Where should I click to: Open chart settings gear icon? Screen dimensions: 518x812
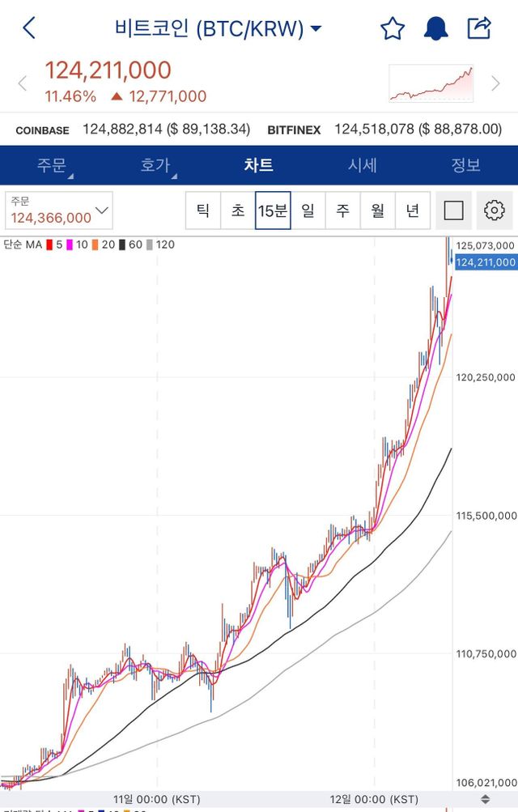(494, 210)
